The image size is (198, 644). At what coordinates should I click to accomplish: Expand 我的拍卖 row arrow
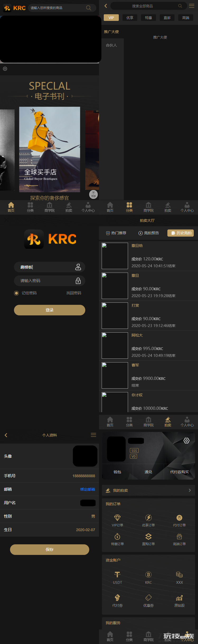tap(190, 490)
